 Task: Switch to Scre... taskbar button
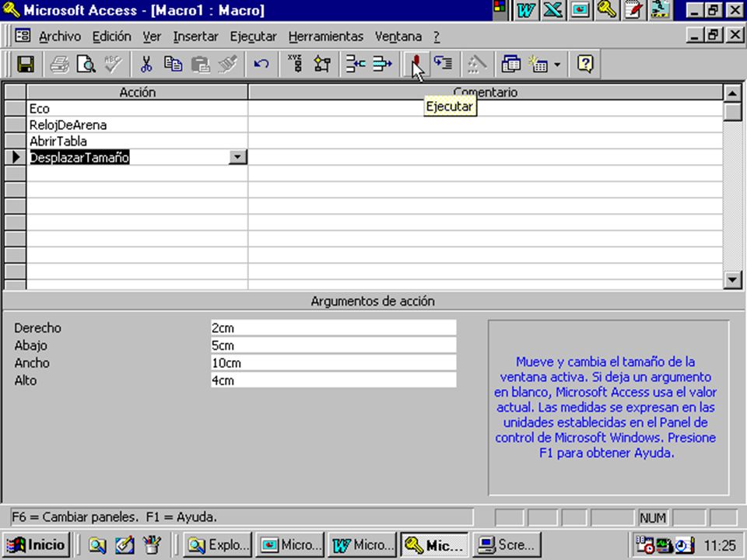click(507, 544)
